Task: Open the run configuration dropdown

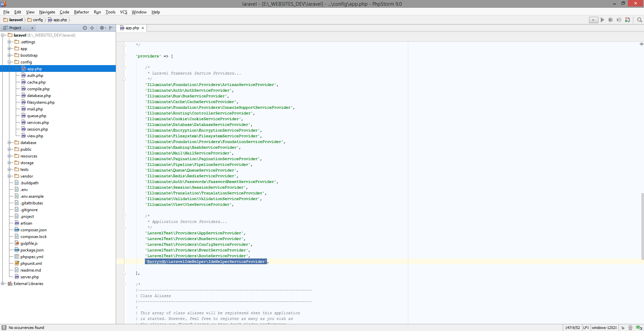Action: pyautogui.click(x=593, y=20)
